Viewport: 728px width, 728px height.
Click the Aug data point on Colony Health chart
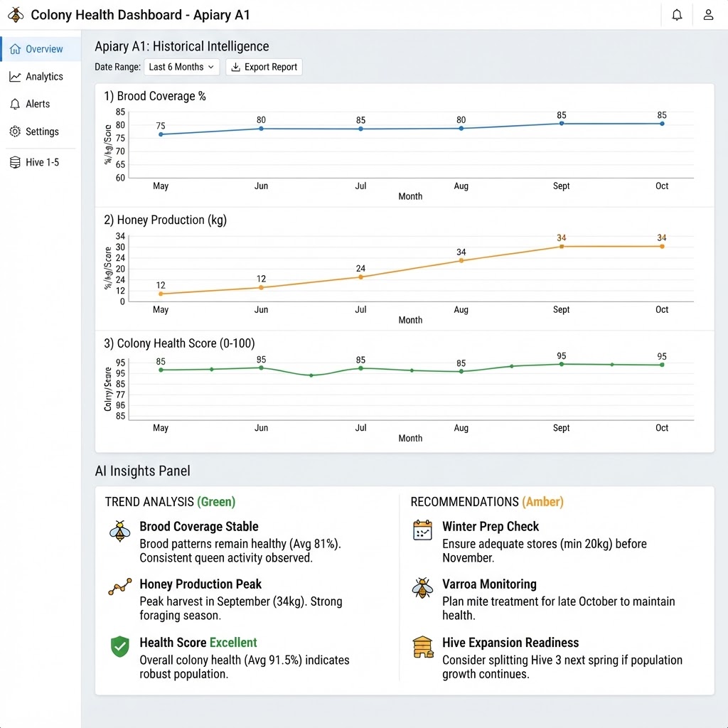(461, 371)
